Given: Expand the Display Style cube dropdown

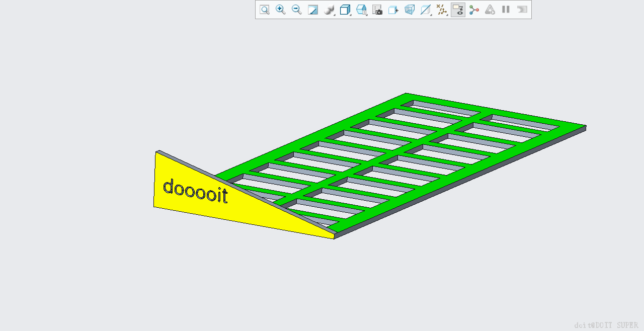Looking at the screenshot, I should click(345, 10).
